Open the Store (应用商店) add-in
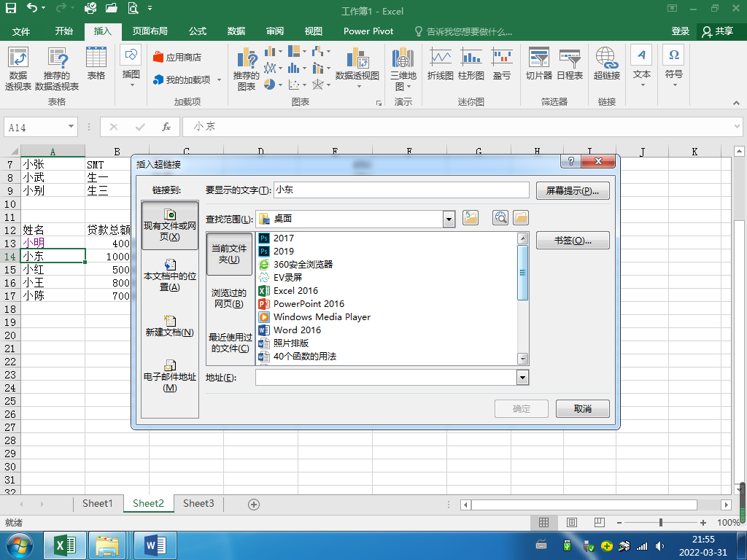This screenshot has height=560, width=747. tap(177, 57)
